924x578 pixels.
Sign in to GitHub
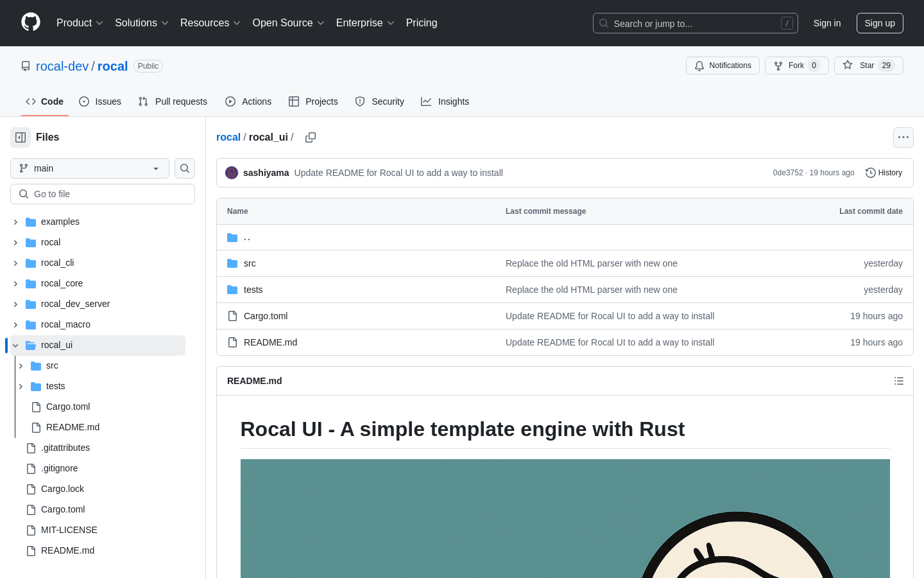coord(826,23)
